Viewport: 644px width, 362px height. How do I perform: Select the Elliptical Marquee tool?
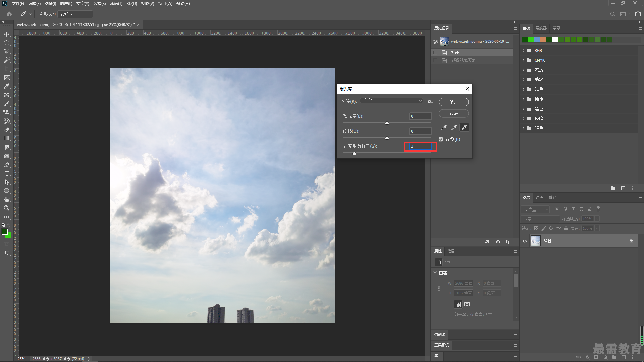[7, 43]
